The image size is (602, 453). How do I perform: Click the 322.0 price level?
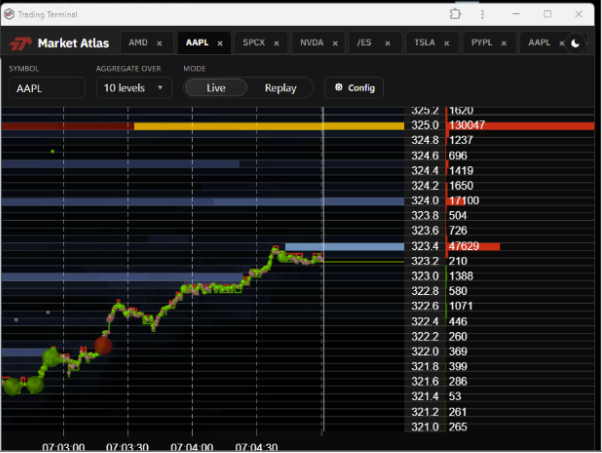pos(425,352)
